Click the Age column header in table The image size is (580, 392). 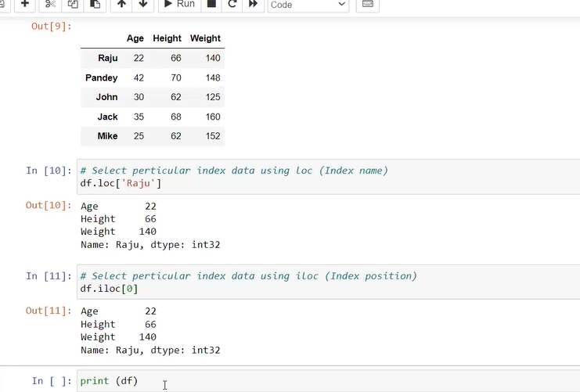(x=135, y=38)
